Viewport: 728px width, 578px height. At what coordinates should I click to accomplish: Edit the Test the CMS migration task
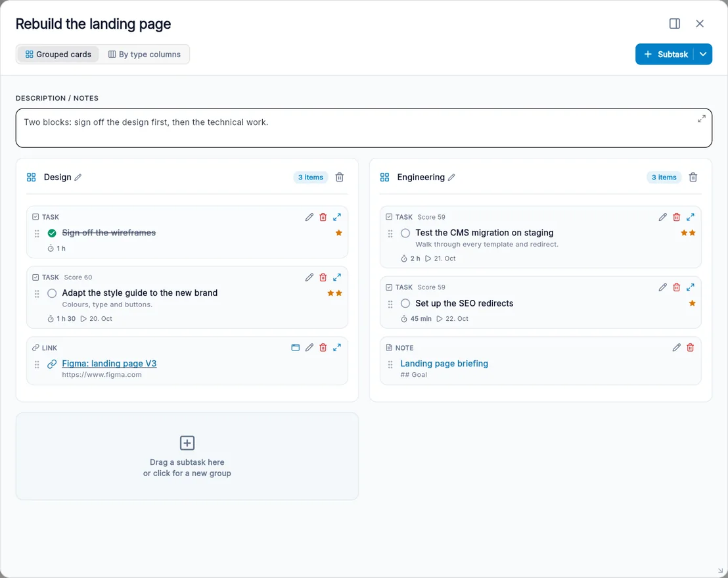coord(662,217)
